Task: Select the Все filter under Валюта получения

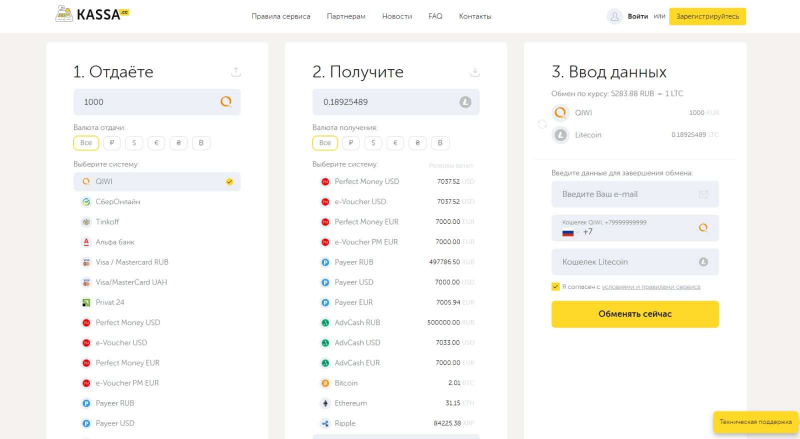Action: [325, 143]
